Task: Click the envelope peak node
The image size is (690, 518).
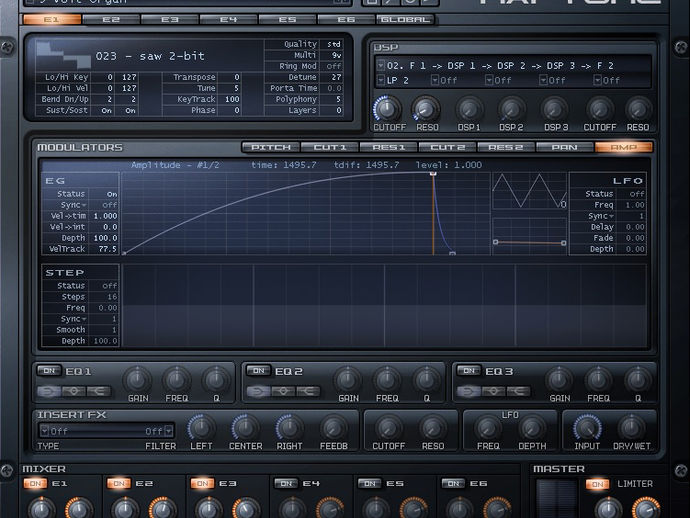Action: click(x=433, y=174)
